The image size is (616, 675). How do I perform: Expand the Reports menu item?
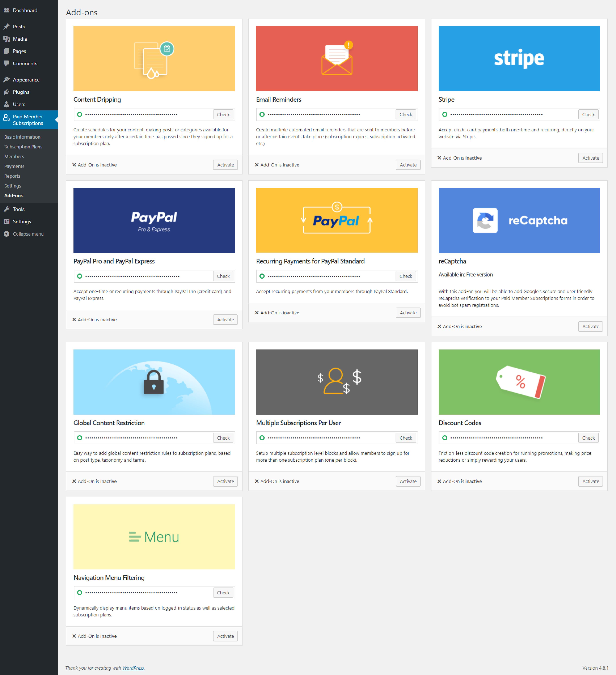[13, 176]
